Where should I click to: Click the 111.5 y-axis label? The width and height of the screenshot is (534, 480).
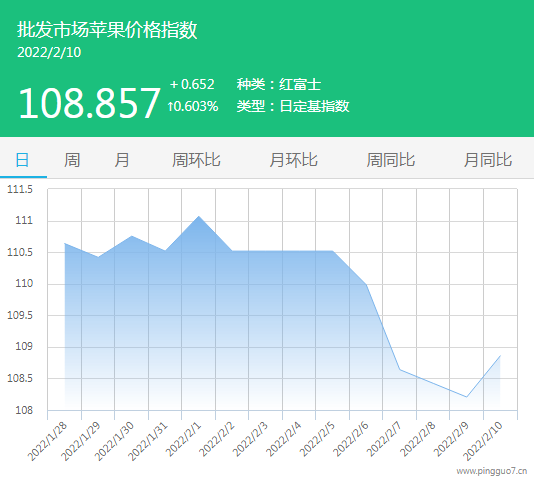[x=20, y=189]
